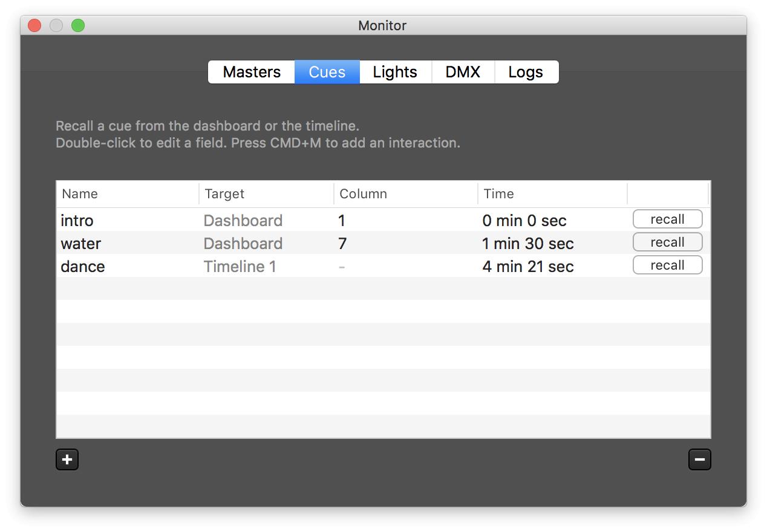Viewport: 767px width, 532px height.
Task: Open the Lights tab
Action: (x=395, y=72)
